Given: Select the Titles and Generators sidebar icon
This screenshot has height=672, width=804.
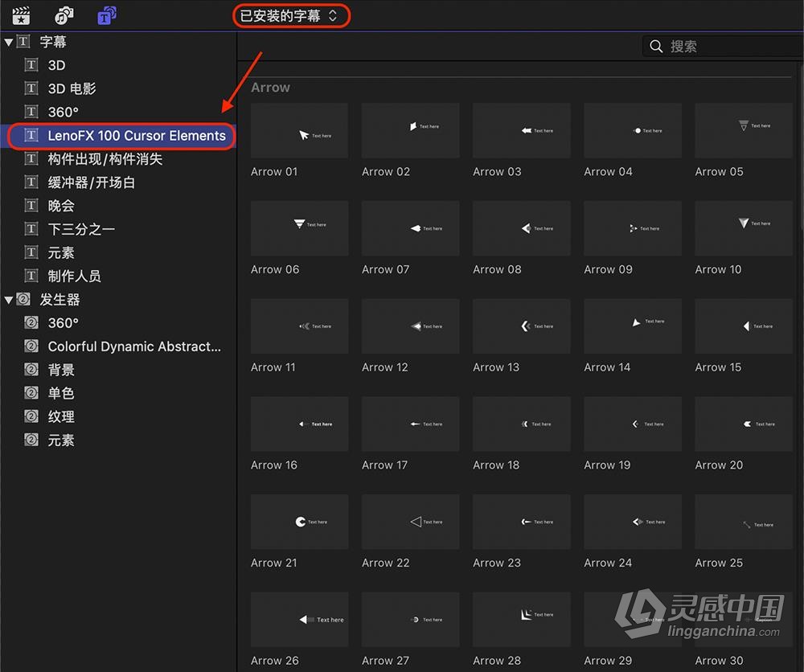Looking at the screenshot, I should (107, 15).
